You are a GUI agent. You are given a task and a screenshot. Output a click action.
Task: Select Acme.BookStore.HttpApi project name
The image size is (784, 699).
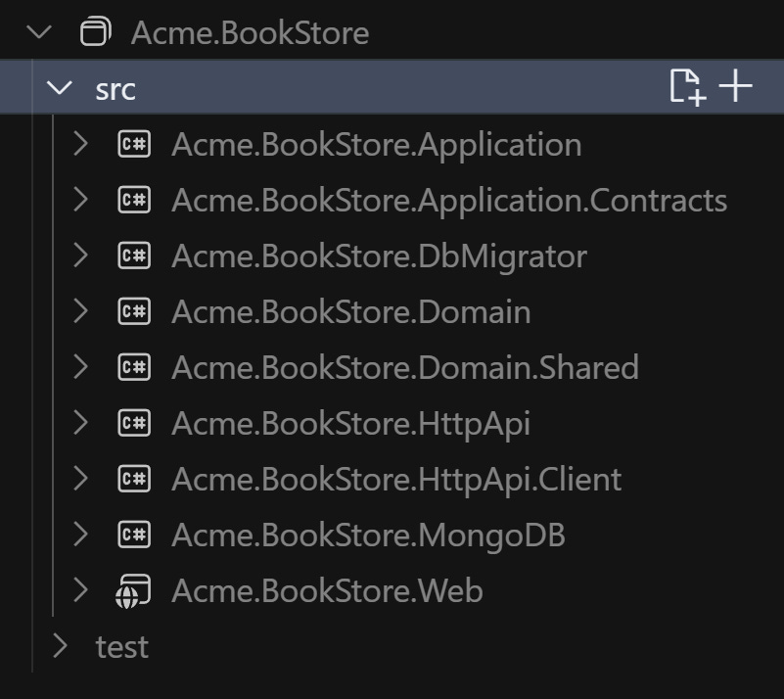click(350, 425)
